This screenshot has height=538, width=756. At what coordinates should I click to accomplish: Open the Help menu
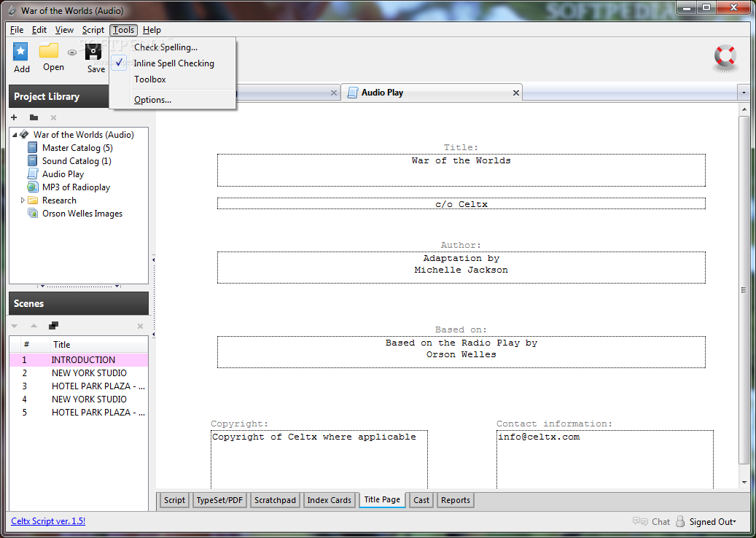(x=152, y=30)
